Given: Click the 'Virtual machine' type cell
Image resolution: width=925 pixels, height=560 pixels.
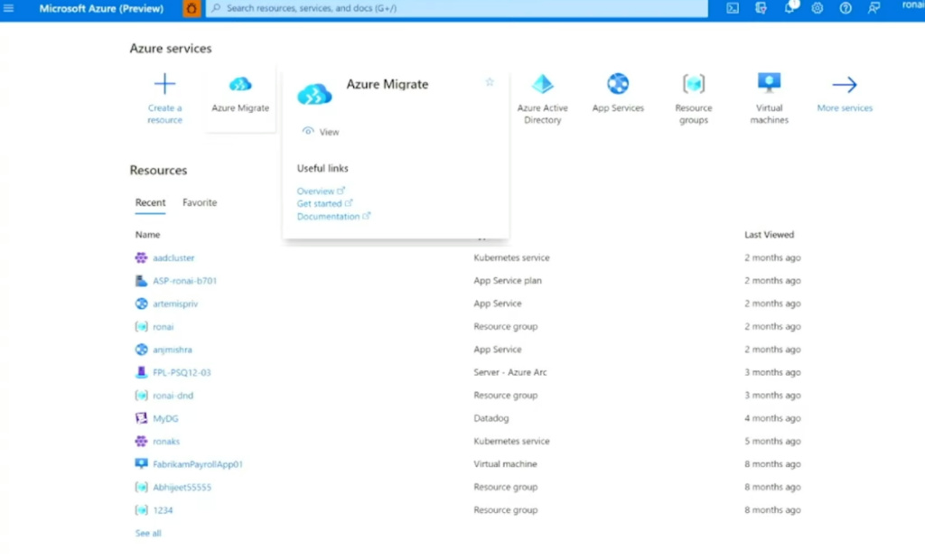Looking at the screenshot, I should coord(505,464).
